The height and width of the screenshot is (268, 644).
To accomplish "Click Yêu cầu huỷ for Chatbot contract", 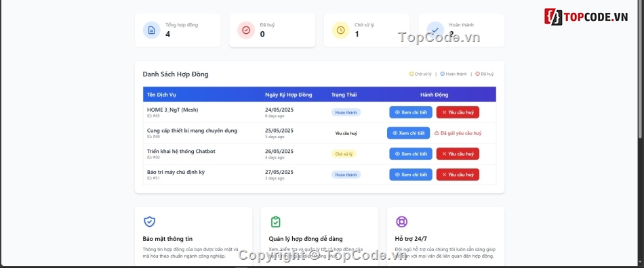I will [458, 154].
